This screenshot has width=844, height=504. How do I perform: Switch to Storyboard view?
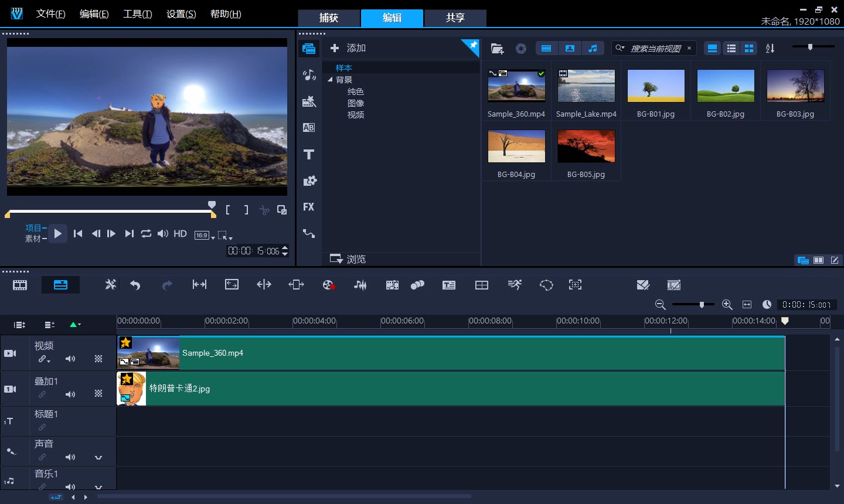click(20, 285)
